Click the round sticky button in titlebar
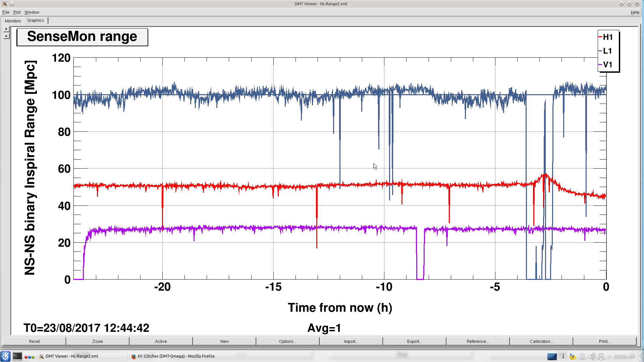 pyautogui.click(x=12, y=4)
